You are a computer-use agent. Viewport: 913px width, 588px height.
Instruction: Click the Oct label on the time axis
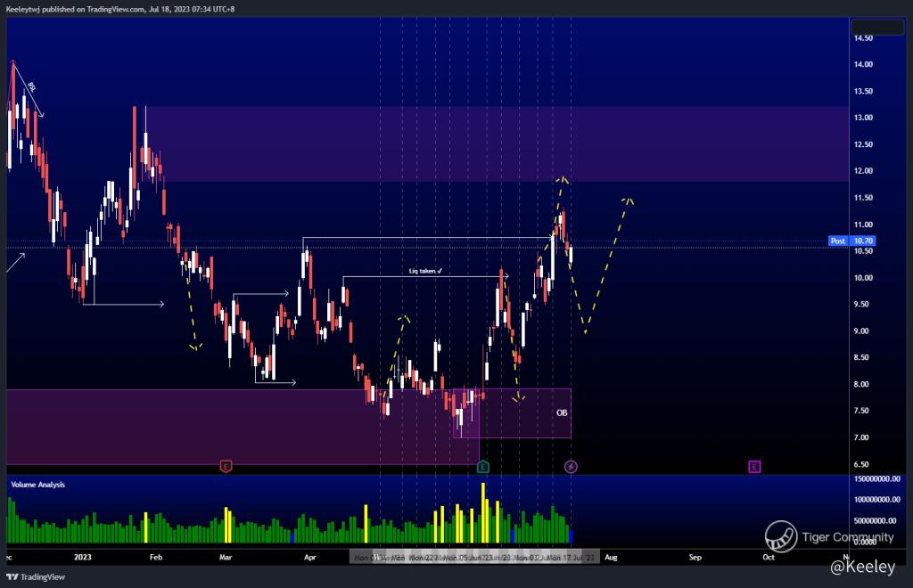tap(769, 557)
